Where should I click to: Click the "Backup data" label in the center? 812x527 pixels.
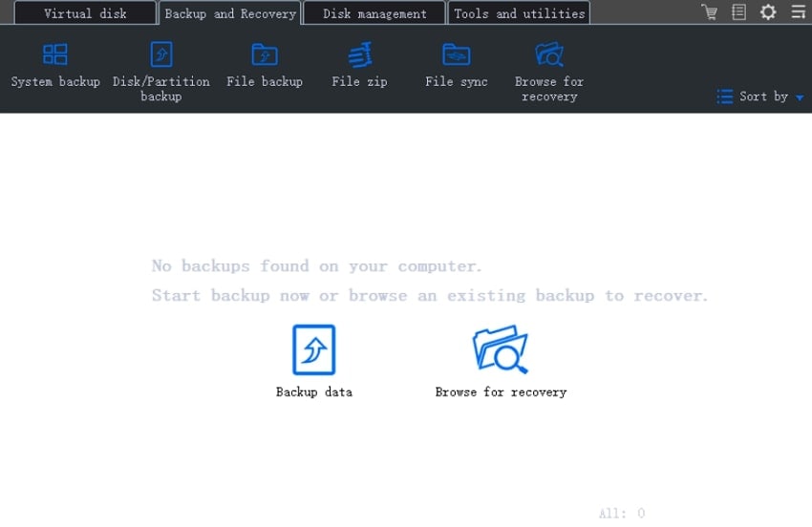tap(314, 391)
